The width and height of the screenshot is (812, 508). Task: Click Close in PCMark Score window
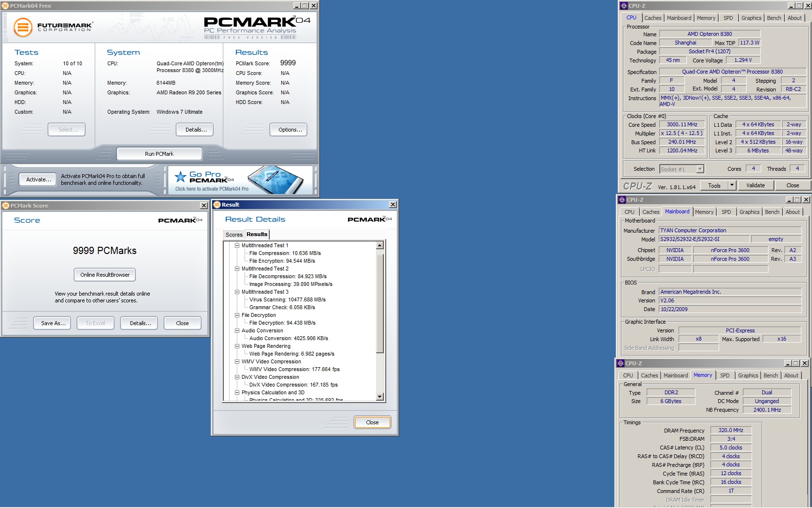pyautogui.click(x=182, y=323)
